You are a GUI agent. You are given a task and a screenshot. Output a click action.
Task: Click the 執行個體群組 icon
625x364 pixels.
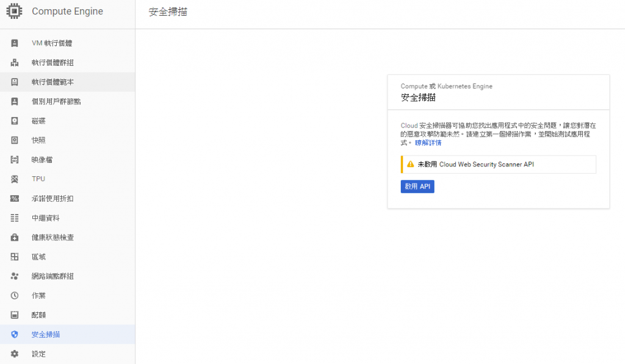tap(15, 63)
